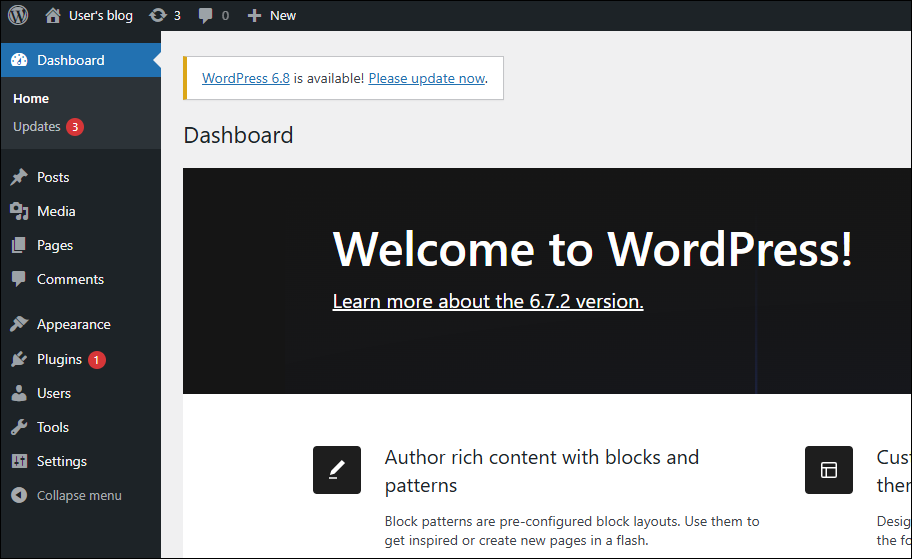This screenshot has height=559, width=912.
Task: Click the comments speech bubble icon
Action: tap(205, 16)
